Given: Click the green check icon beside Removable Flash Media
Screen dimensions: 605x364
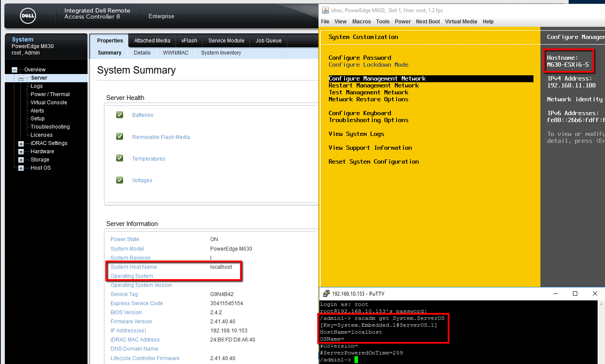Looking at the screenshot, I should [119, 136].
